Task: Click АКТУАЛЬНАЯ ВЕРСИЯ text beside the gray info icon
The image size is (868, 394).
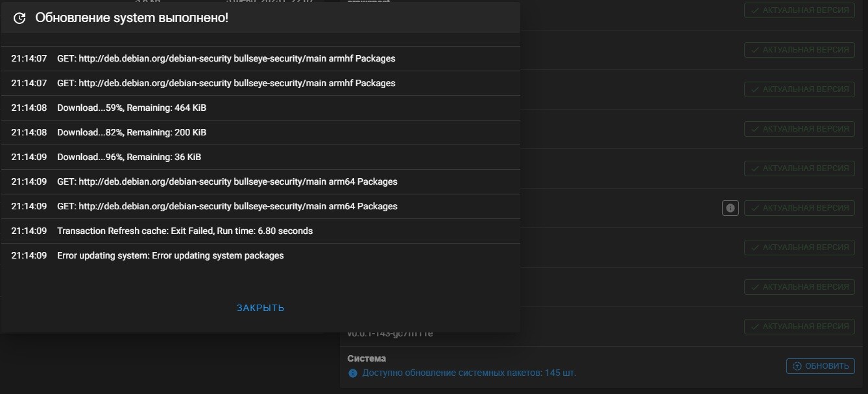Action: click(x=805, y=208)
